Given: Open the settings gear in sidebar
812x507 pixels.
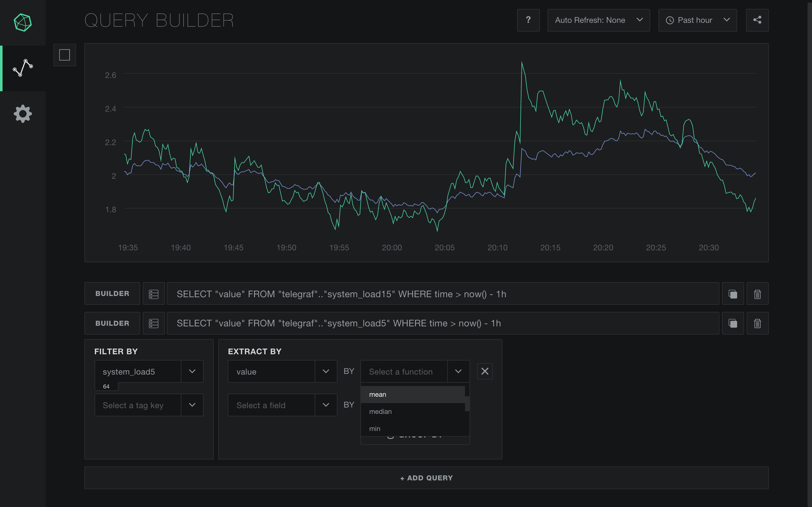Looking at the screenshot, I should [x=23, y=114].
